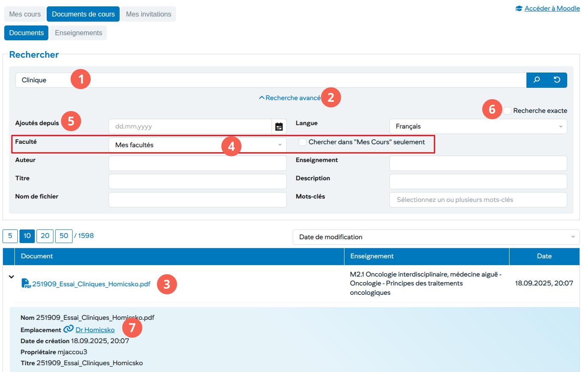Collapse the first document row chevron
Screen dimensions: 588x372
tap(11, 277)
